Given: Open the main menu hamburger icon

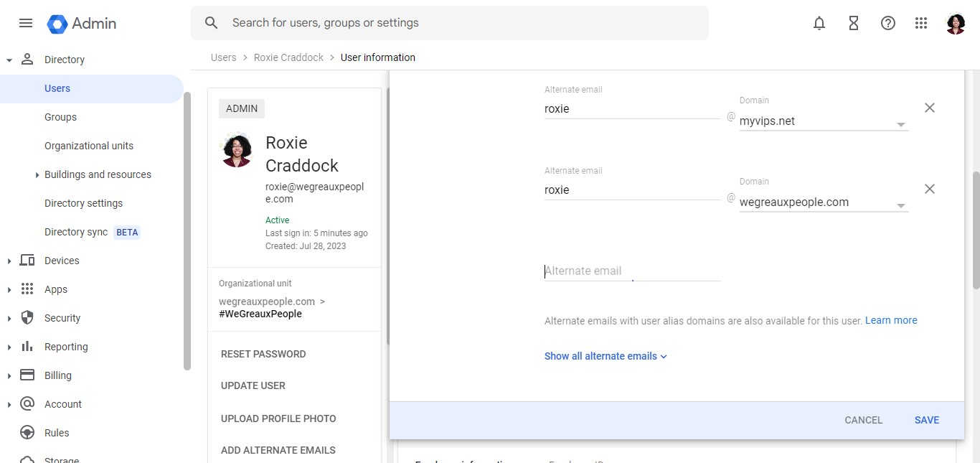Looking at the screenshot, I should [x=26, y=23].
